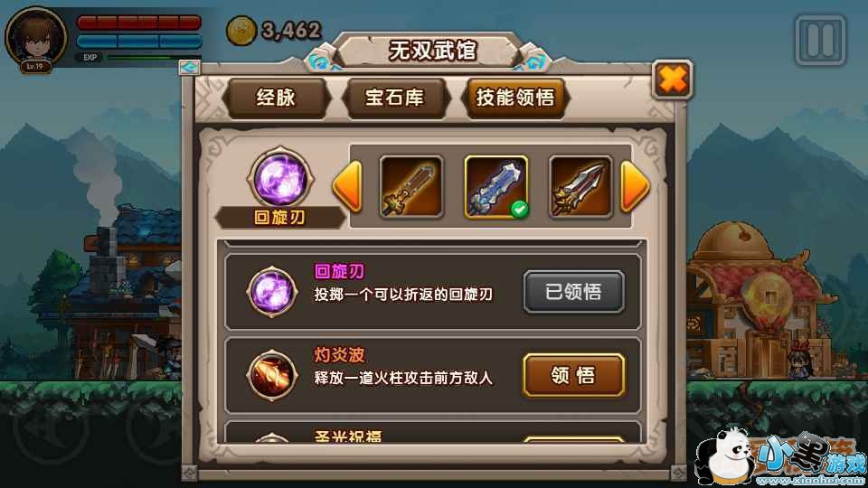Tap the 灼炎波 fire skill icon
The width and height of the screenshot is (868, 488).
(272, 374)
